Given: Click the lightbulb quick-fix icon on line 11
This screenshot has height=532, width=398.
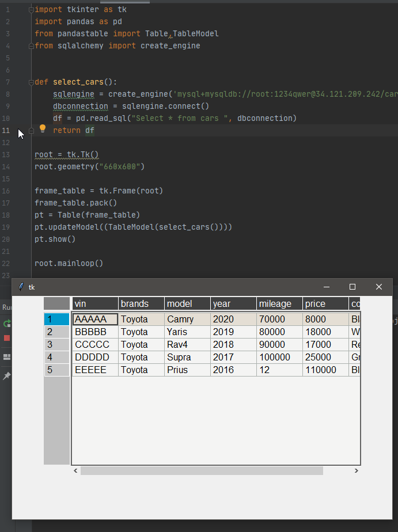Looking at the screenshot, I should [x=42, y=129].
